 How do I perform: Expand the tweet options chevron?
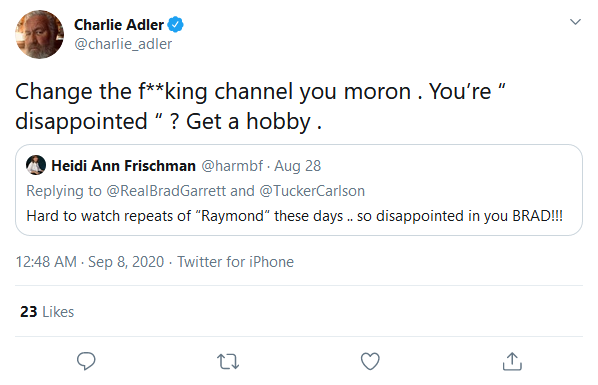(575, 22)
